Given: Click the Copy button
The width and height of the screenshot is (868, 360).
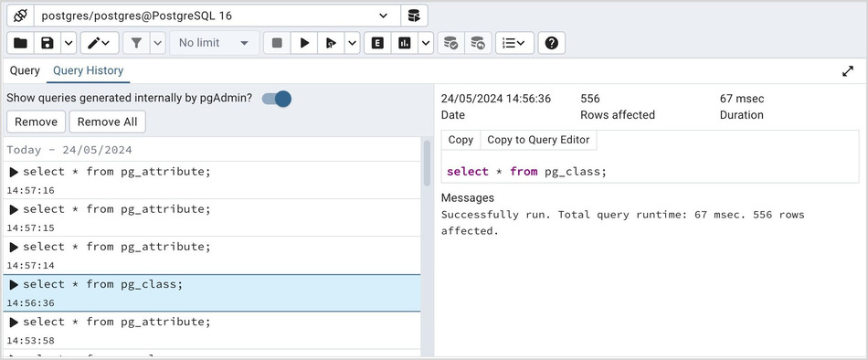Looking at the screenshot, I should tap(460, 140).
